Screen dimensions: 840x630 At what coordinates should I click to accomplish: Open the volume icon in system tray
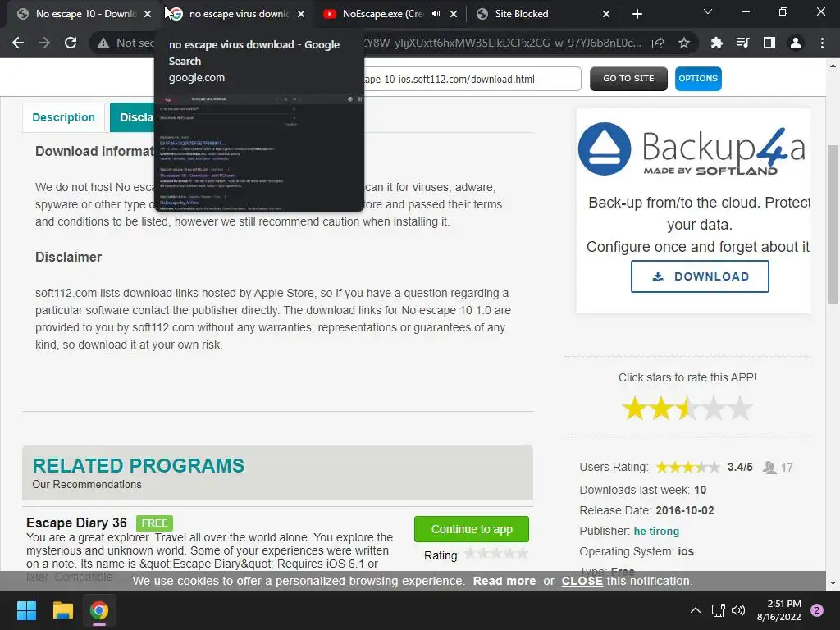point(738,610)
